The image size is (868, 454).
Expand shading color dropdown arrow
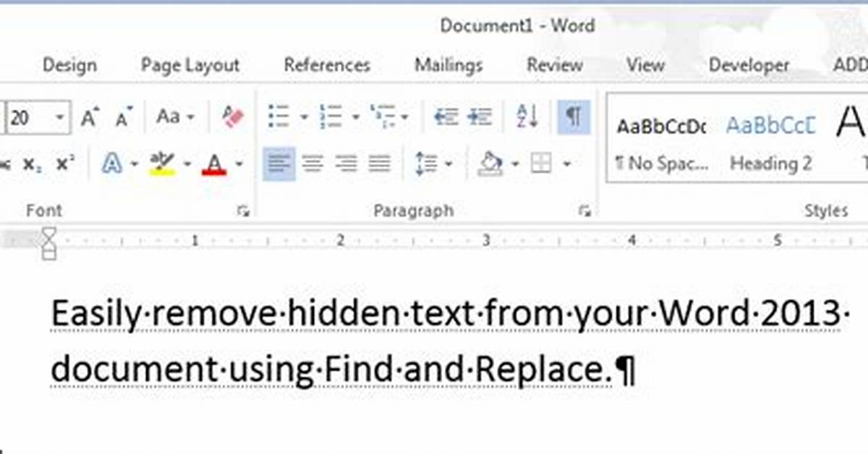(x=515, y=165)
